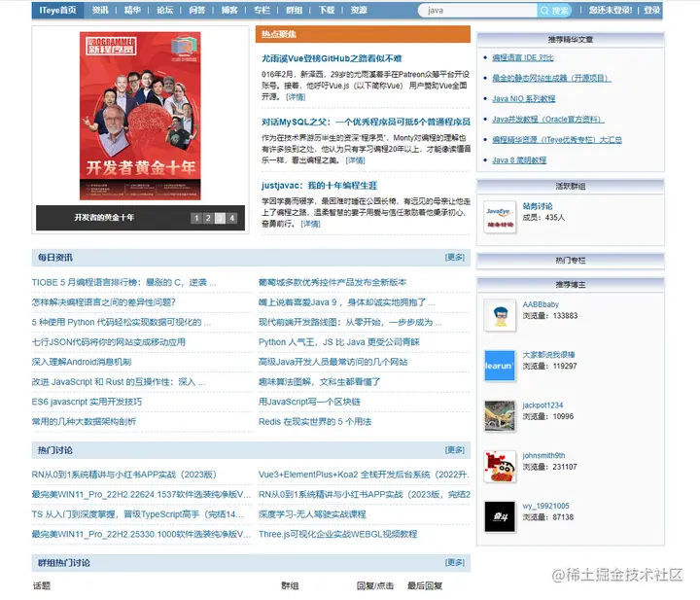Open Java NIO 系列教程 link

524,98
